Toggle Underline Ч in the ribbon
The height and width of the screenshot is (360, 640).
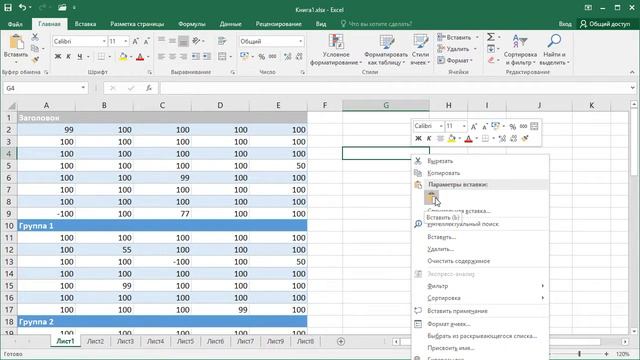(x=80, y=57)
